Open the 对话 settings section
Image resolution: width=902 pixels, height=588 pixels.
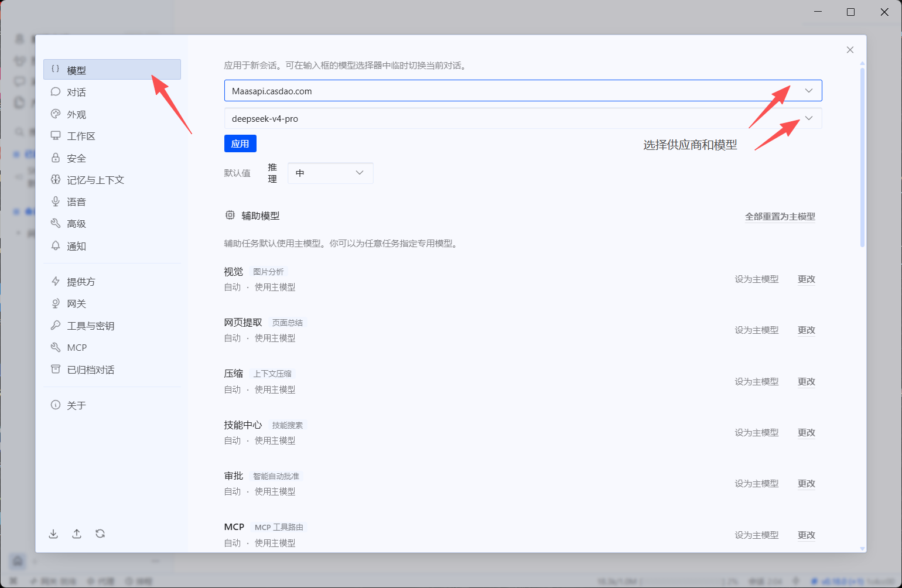(x=112, y=92)
